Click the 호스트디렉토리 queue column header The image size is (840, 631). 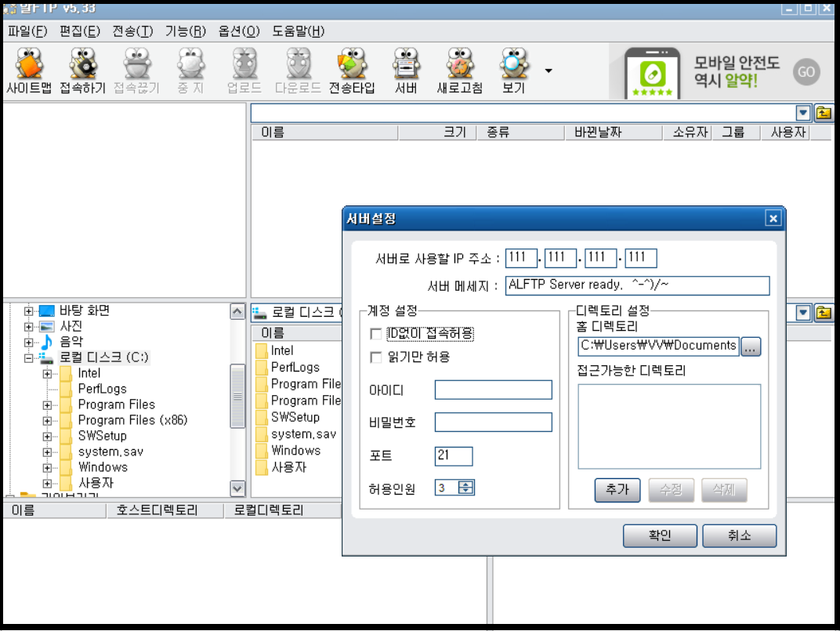click(165, 510)
